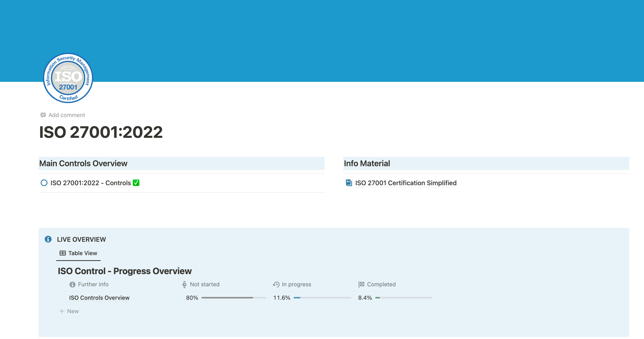Add a new row with New button

coord(69,311)
